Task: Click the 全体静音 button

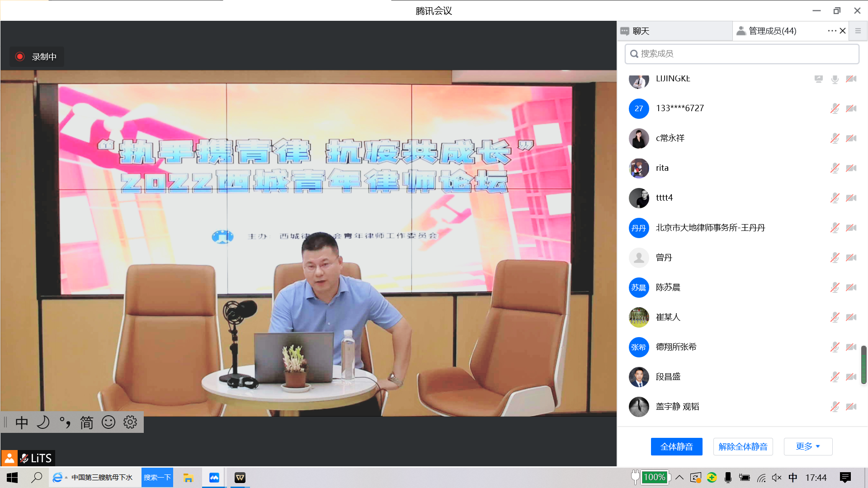Action: click(676, 446)
